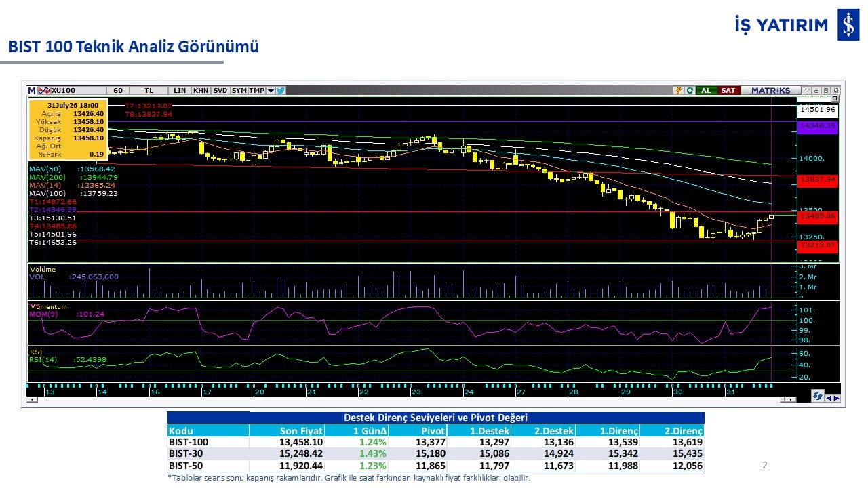Click BIST-30 daily change 1.43%

pyautogui.click(x=374, y=454)
